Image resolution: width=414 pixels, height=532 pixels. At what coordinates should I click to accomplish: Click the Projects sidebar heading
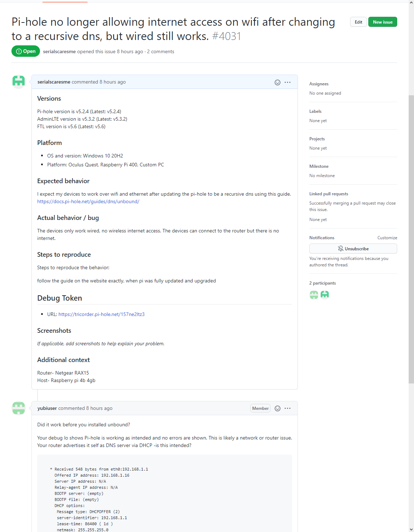317,139
